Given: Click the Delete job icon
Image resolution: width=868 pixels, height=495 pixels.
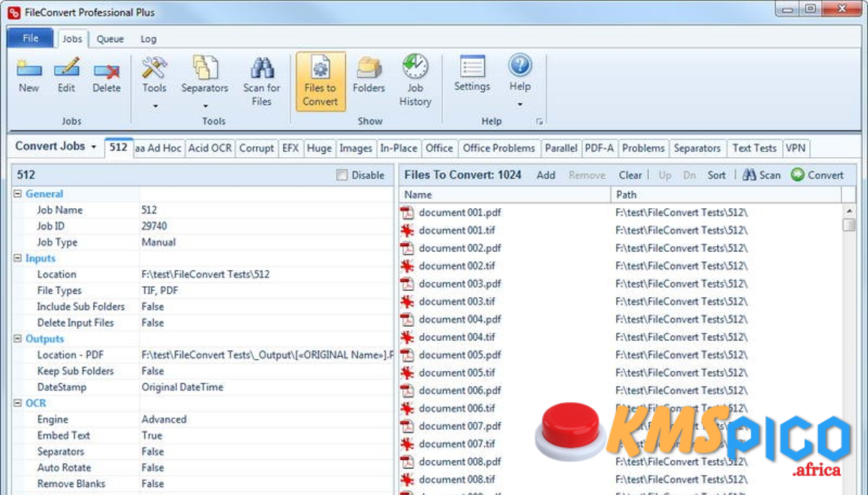Looking at the screenshot, I should [x=106, y=69].
